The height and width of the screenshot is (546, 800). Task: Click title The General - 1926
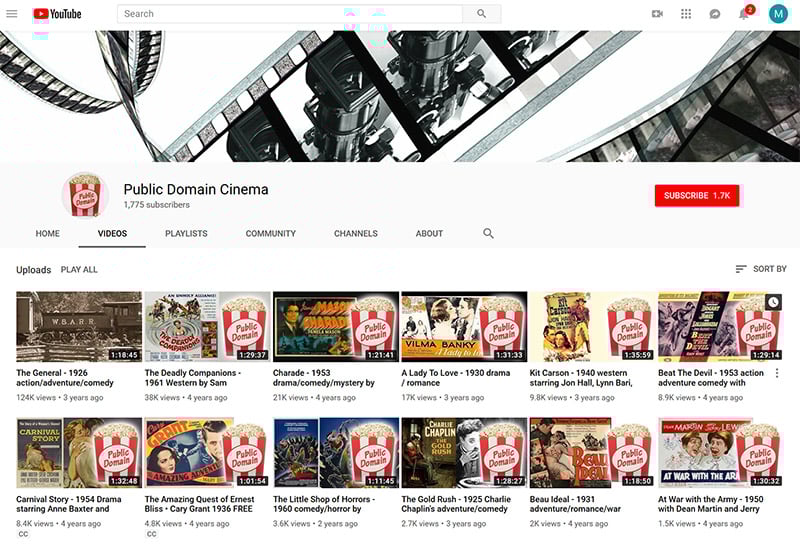coord(65,378)
